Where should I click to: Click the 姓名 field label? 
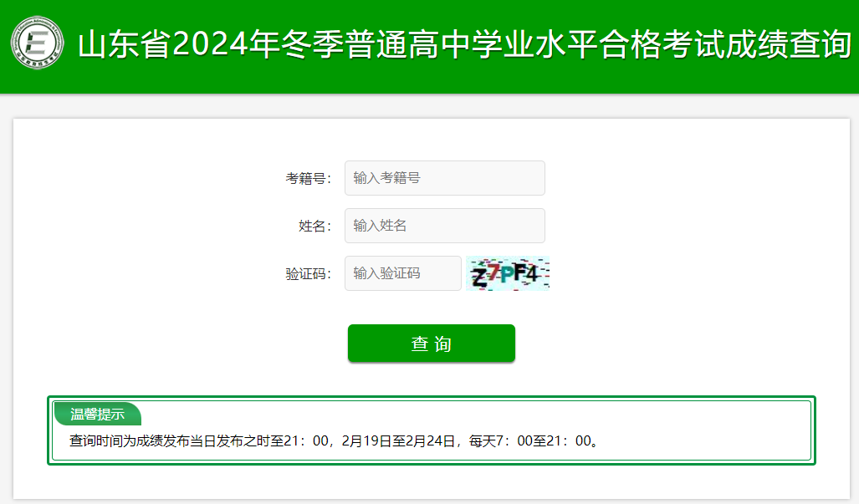[x=315, y=226]
